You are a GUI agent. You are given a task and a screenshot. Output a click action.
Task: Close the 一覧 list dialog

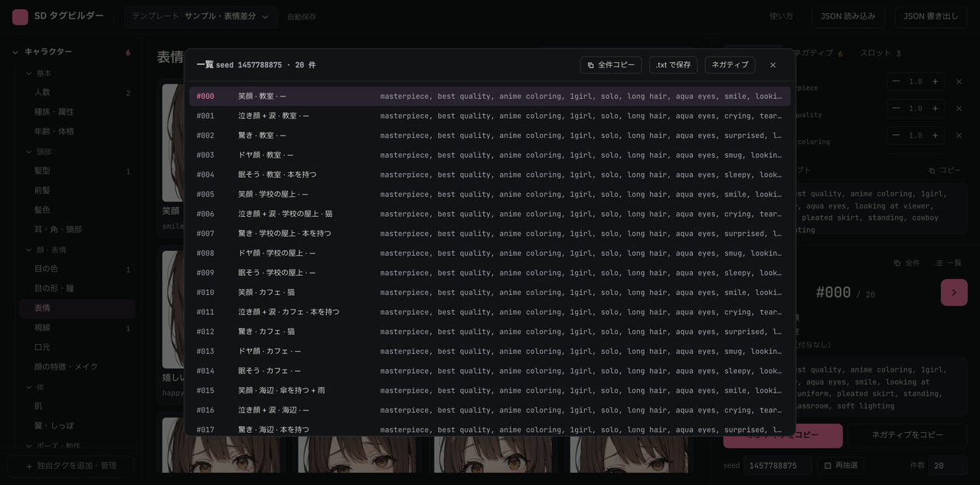click(773, 65)
